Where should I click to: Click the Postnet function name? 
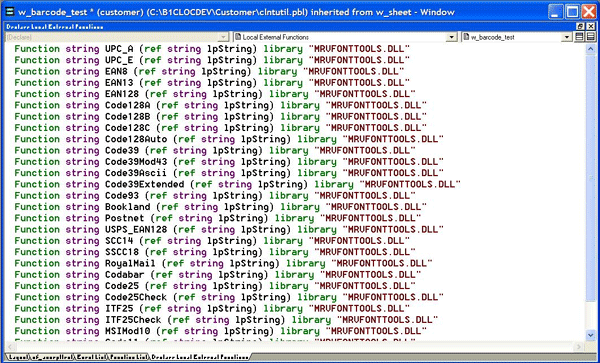point(125,218)
